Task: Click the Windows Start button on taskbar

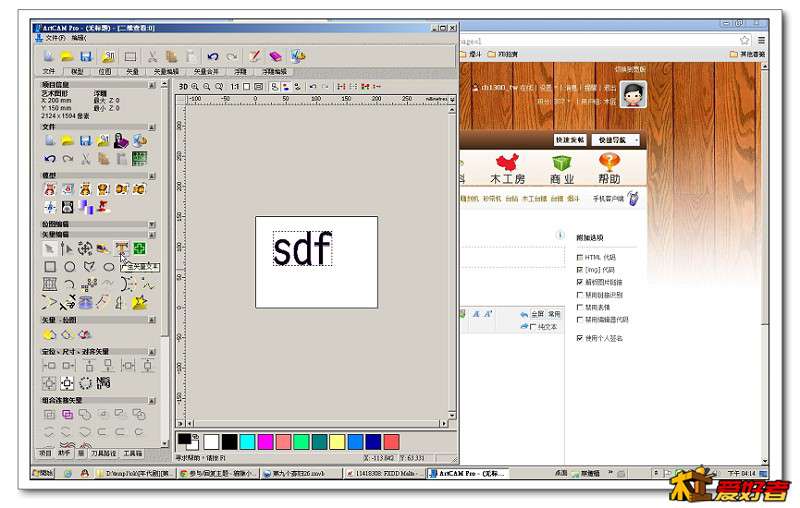Action: point(43,473)
